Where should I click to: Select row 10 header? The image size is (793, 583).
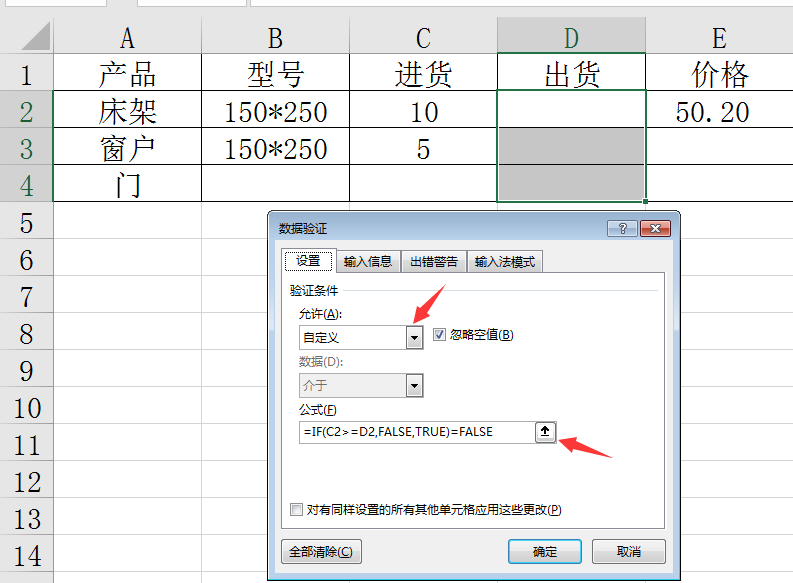coord(26,406)
